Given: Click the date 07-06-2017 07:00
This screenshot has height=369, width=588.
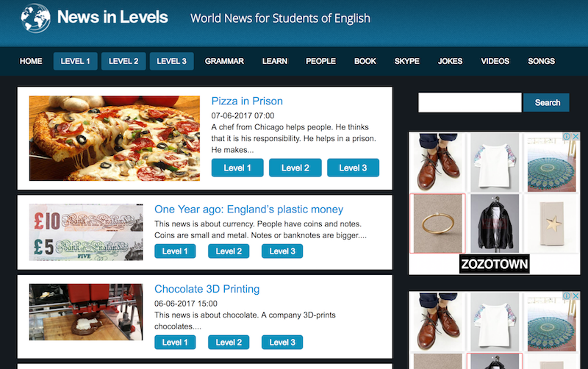Looking at the screenshot, I should click(x=243, y=115).
